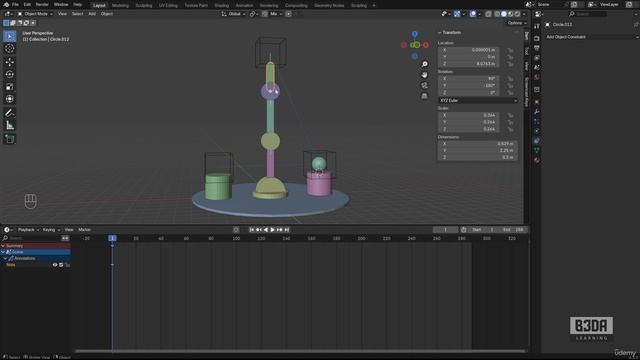640x360 pixels.
Task: Switch to the UV Editing workspace tab
Action: click(x=168, y=5)
